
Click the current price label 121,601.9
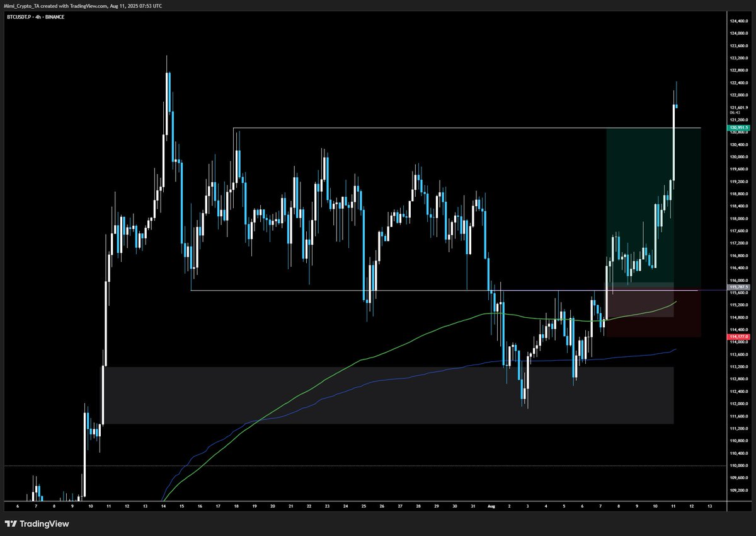click(738, 107)
